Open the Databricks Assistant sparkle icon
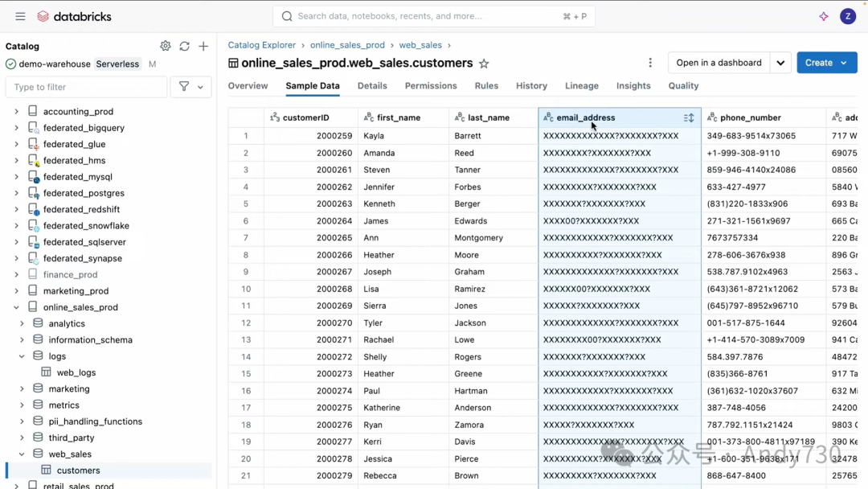The width and height of the screenshot is (868, 489). click(x=824, y=17)
